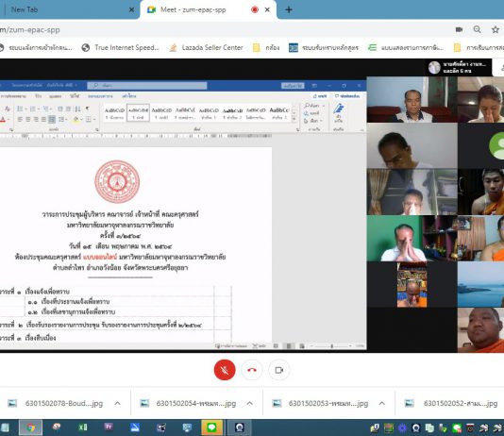The height and width of the screenshot is (436, 504).
Task: Open Lazada Seller Center bookmark
Action: (206, 47)
